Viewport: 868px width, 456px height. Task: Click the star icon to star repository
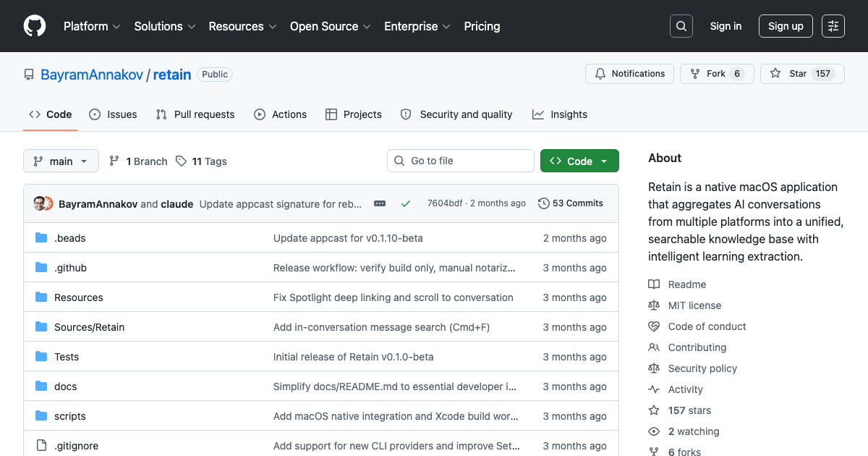[775, 74]
